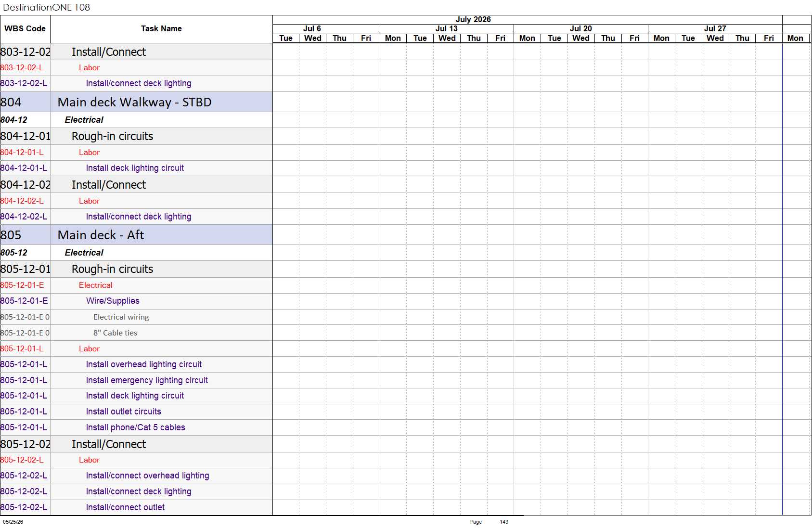Viewport: 812px width, 528px height.
Task: Click Install/Connect in row 805-12-02
Action: (x=109, y=444)
